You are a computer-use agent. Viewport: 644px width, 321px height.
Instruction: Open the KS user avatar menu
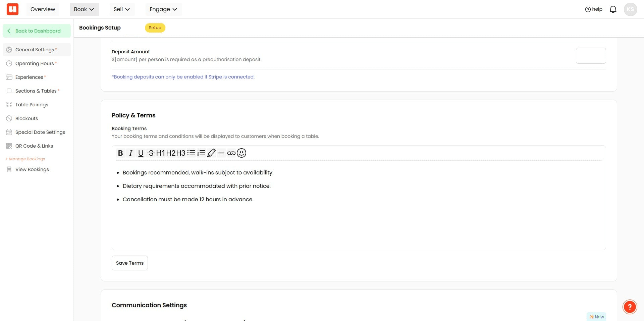coord(630,9)
